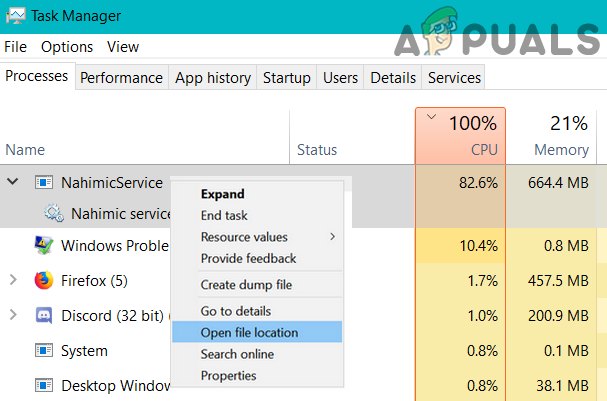The image size is (607, 401).
Task: Click the Nahimic service gear icon
Action: [53, 213]
